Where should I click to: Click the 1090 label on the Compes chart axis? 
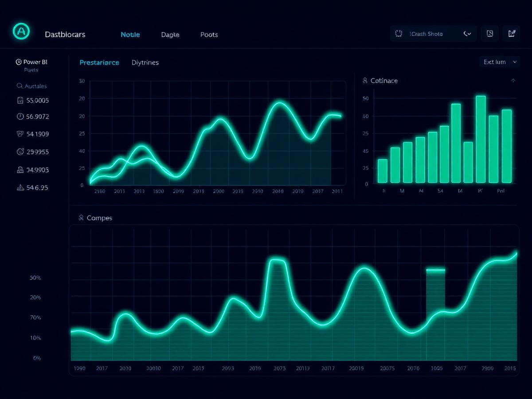pyautogui.click(x=79, y=368)
